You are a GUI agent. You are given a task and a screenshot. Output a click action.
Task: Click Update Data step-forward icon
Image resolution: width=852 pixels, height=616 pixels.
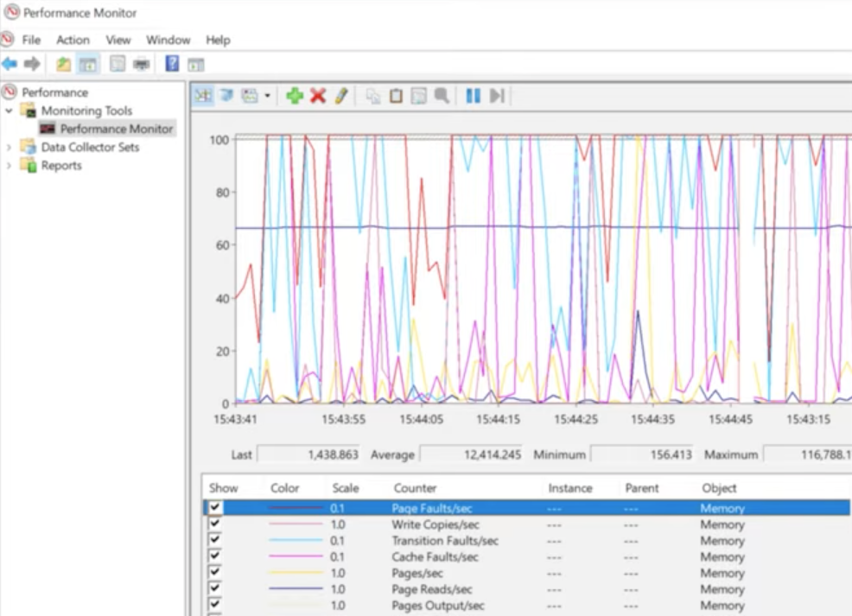click(x=497, y=96)
